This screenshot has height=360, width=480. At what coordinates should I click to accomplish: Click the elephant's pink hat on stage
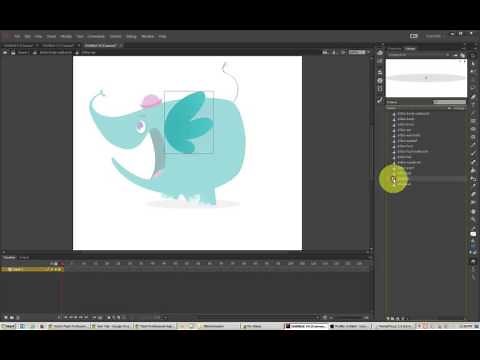(150, 101)
